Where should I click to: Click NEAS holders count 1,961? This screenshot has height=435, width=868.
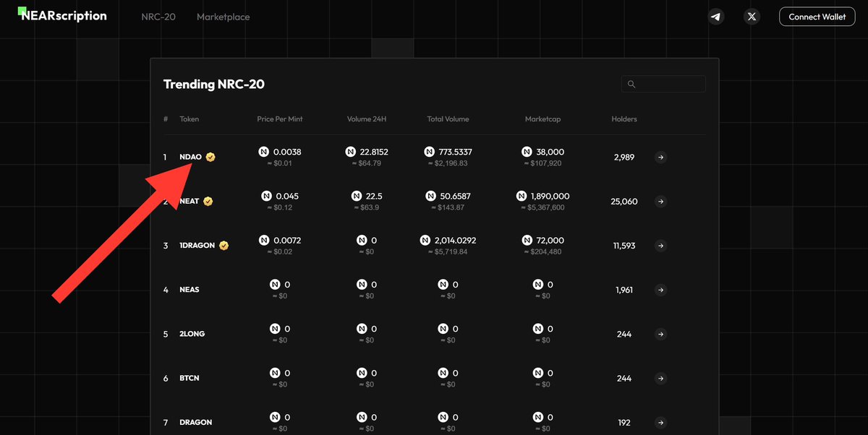[x=624, y=290]
